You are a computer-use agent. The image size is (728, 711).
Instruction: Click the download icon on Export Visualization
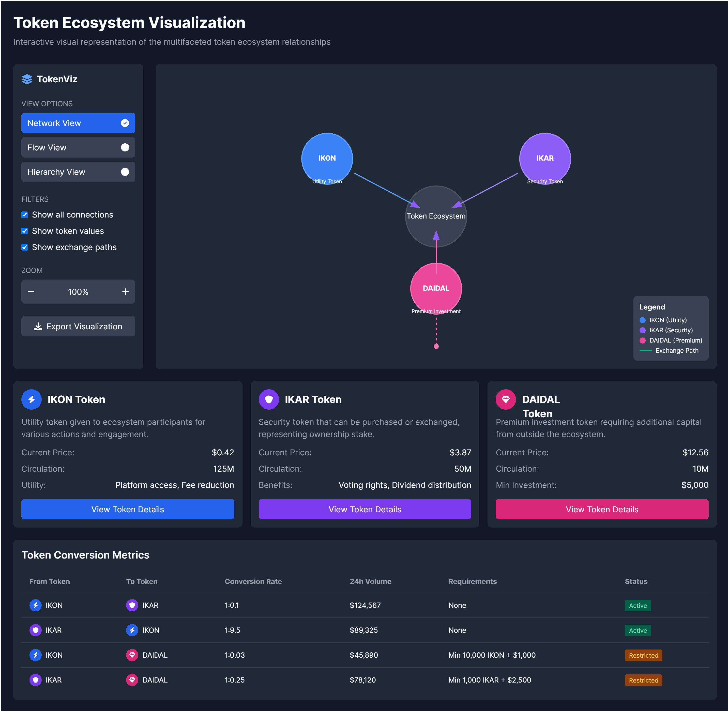(38, 326)
